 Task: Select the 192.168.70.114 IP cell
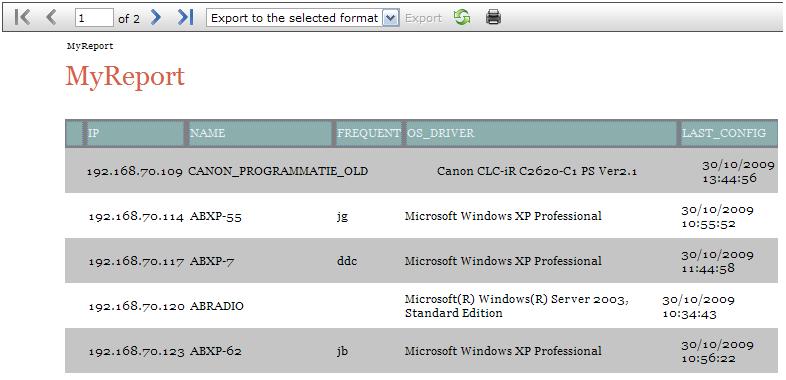136,217
